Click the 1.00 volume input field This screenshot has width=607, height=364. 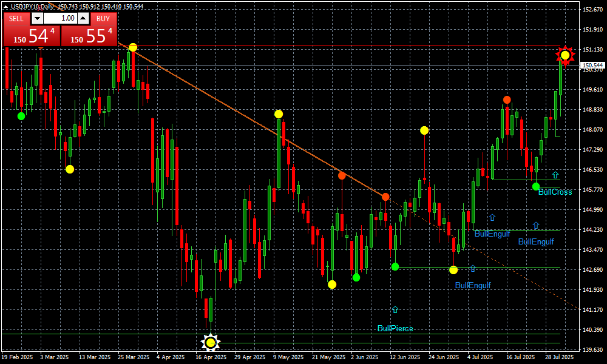coord(59,18)
